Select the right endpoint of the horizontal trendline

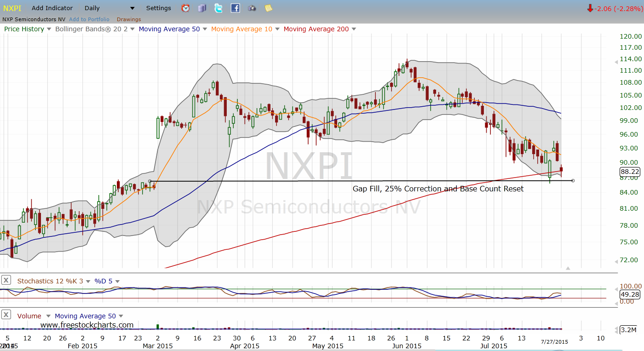(x=573, y=180)
